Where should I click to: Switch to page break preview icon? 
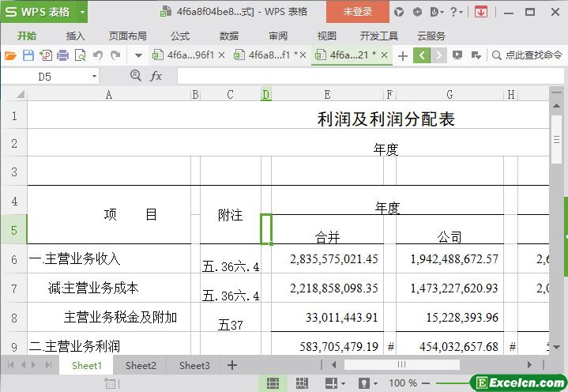point(302,383)
